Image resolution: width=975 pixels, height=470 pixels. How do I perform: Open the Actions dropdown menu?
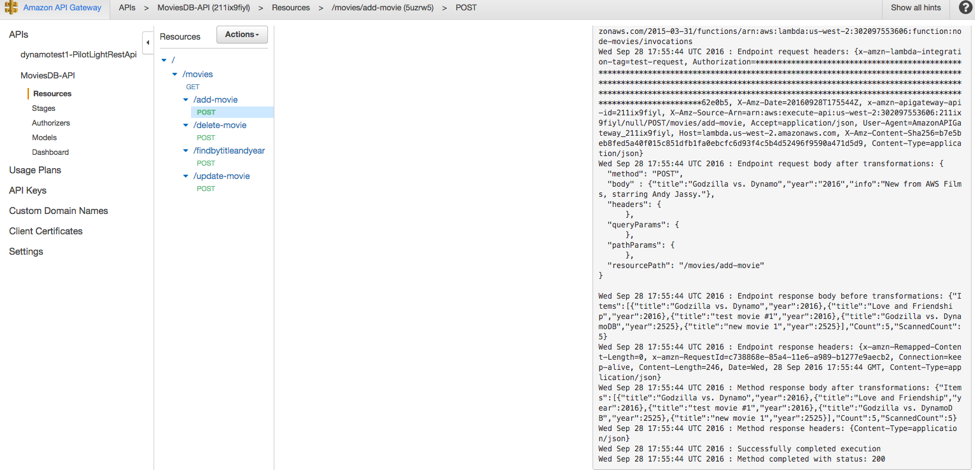coord(241,35)
